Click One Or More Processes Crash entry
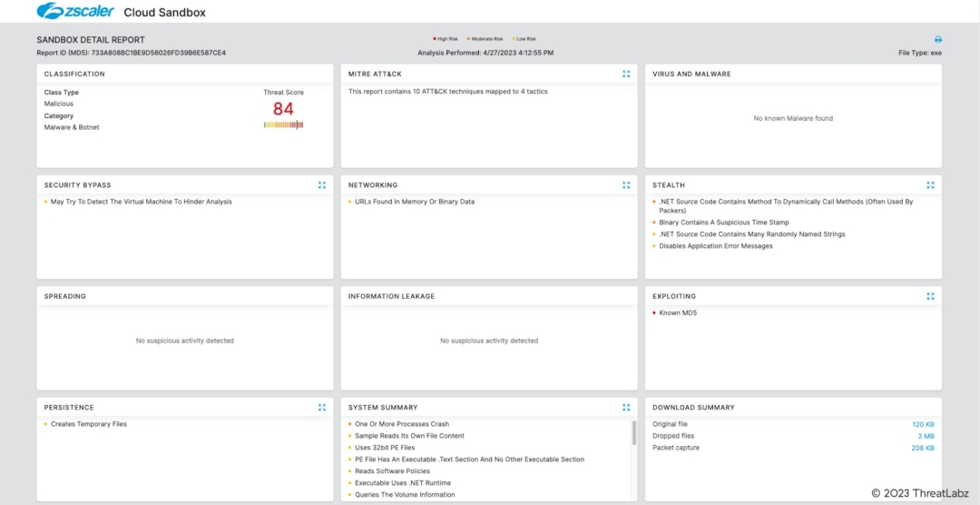The height and width of the screenshot is (505, 980). point(402,424)
